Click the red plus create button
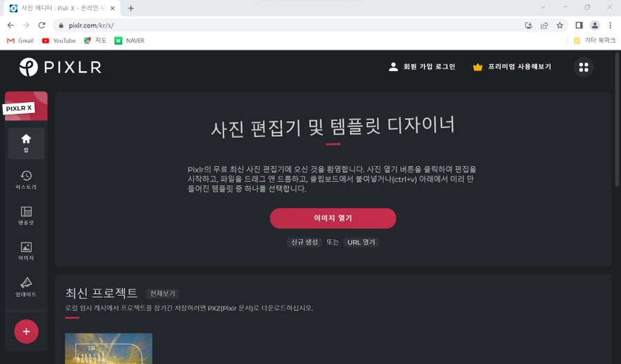621x364 pixels. pyautogui.click(x=26, y=332)
